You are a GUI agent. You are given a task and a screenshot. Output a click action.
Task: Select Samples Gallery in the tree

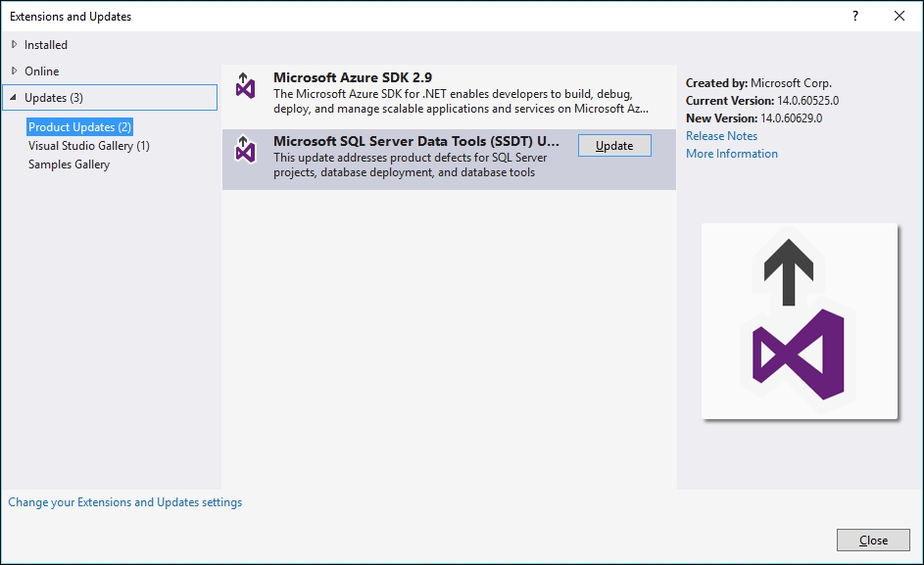point(69,165)
